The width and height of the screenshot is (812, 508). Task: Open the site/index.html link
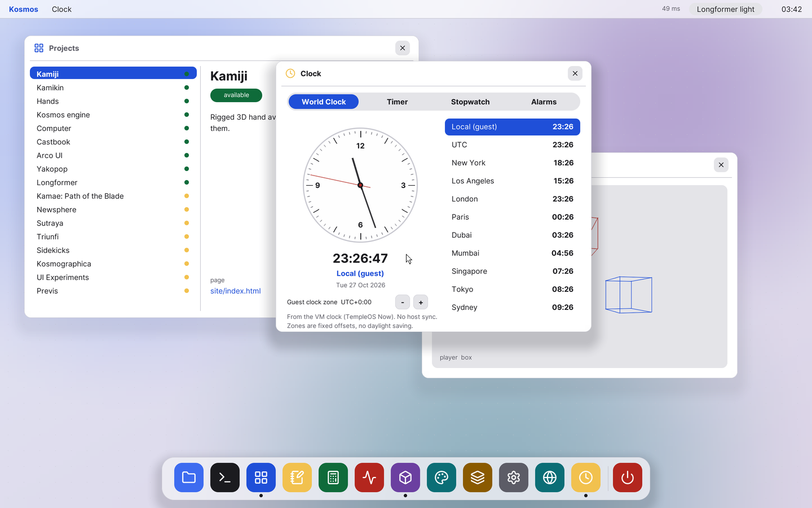click(x=236, y=291)
